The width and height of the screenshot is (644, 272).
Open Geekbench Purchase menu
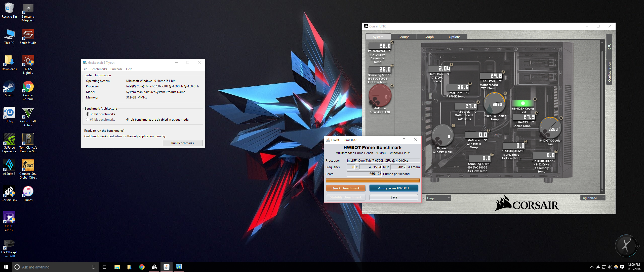click(116, 69)
